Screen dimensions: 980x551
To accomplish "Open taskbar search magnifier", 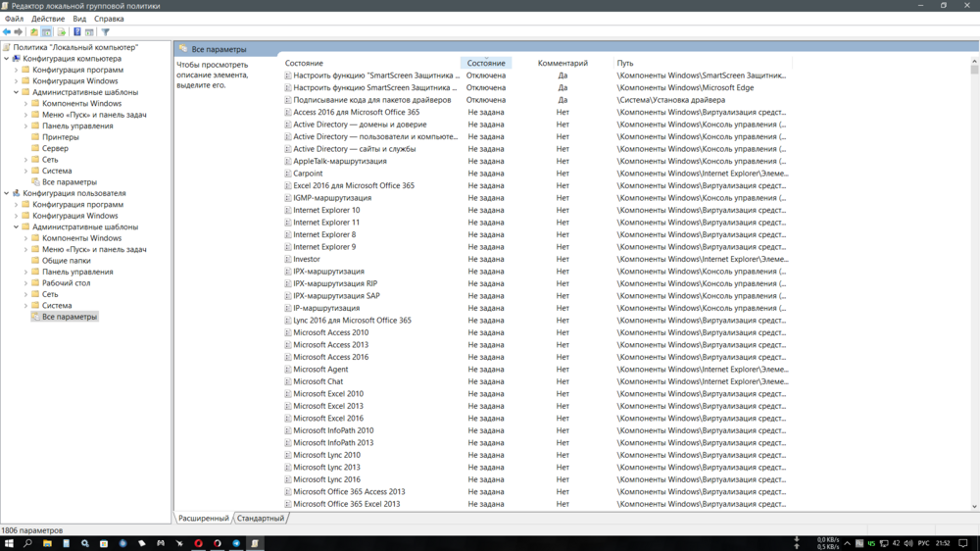I will (x=27, y=543).
